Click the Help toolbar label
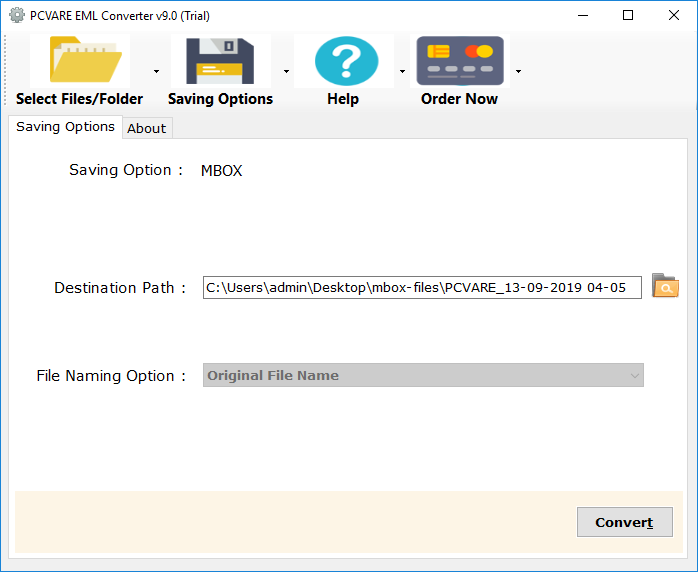The image size is (698, 572). (x=343, y=99)
